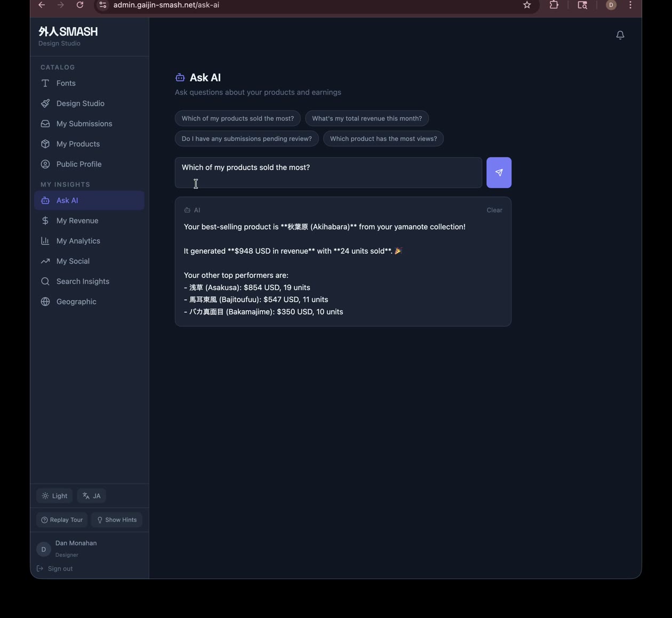Switch theme to Light mode
Viewport: 672px width, 618px height.
(54, 495)
